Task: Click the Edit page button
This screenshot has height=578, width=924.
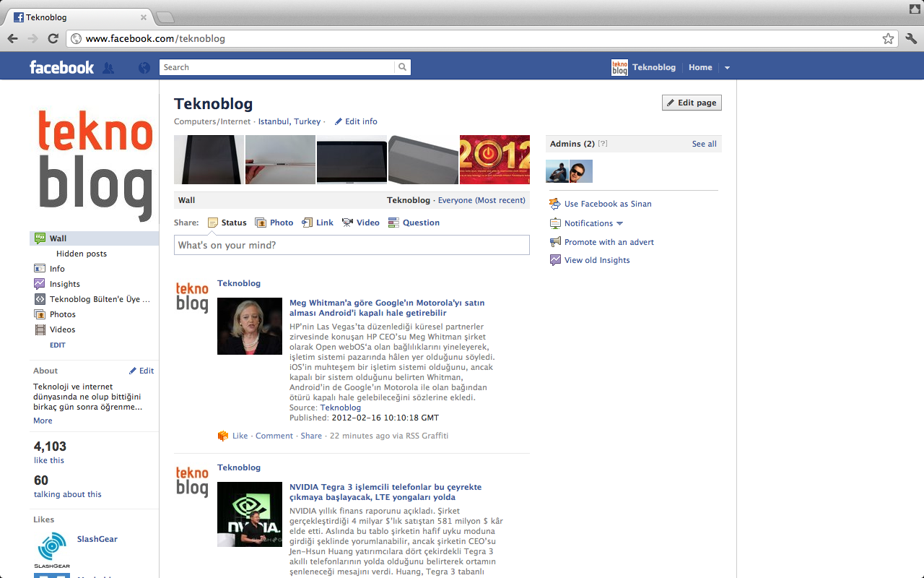Action: tap(692, 103)
